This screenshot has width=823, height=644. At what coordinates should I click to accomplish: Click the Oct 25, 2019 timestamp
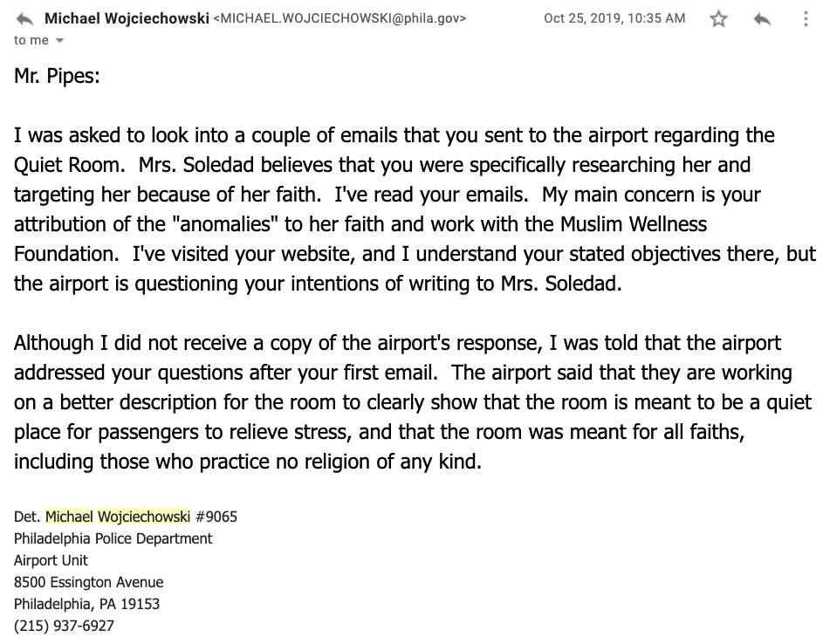point(614,18)
